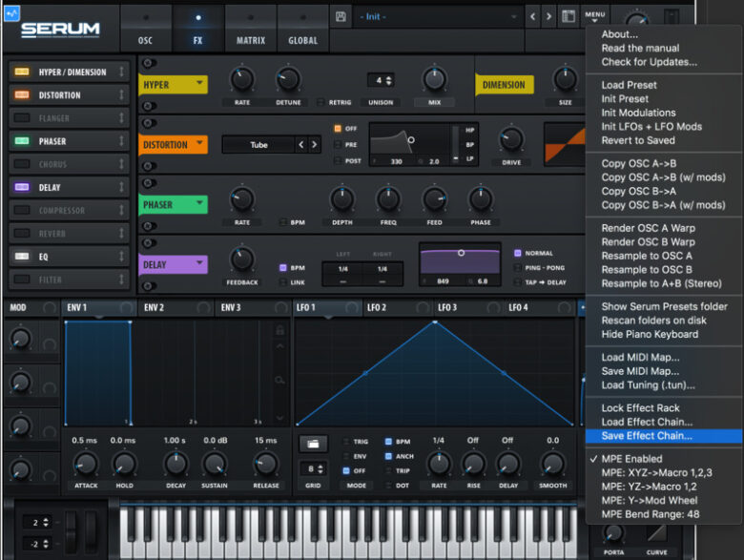744x560 pixels.
Task: Click the Distortion Drive knob
Action: 511,139
